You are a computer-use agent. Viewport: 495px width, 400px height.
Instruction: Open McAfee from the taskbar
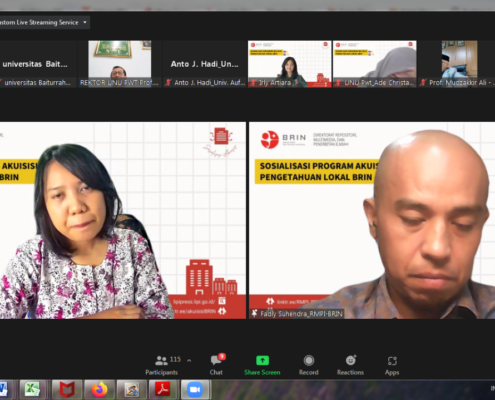click(x=67, y=389)
